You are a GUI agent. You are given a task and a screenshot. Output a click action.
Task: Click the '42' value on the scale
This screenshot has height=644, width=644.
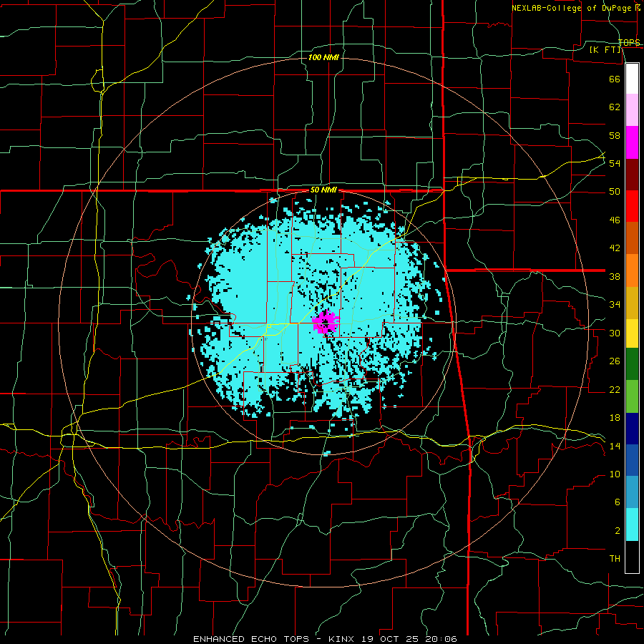click(x=615, y=248)
